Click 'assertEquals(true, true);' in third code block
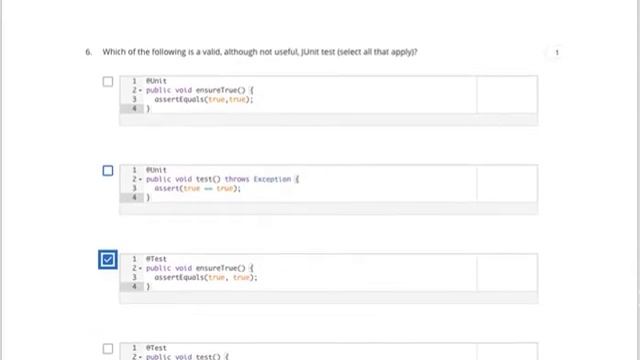The width and height of the screenshot is (640, 360). tap(206, 277)
